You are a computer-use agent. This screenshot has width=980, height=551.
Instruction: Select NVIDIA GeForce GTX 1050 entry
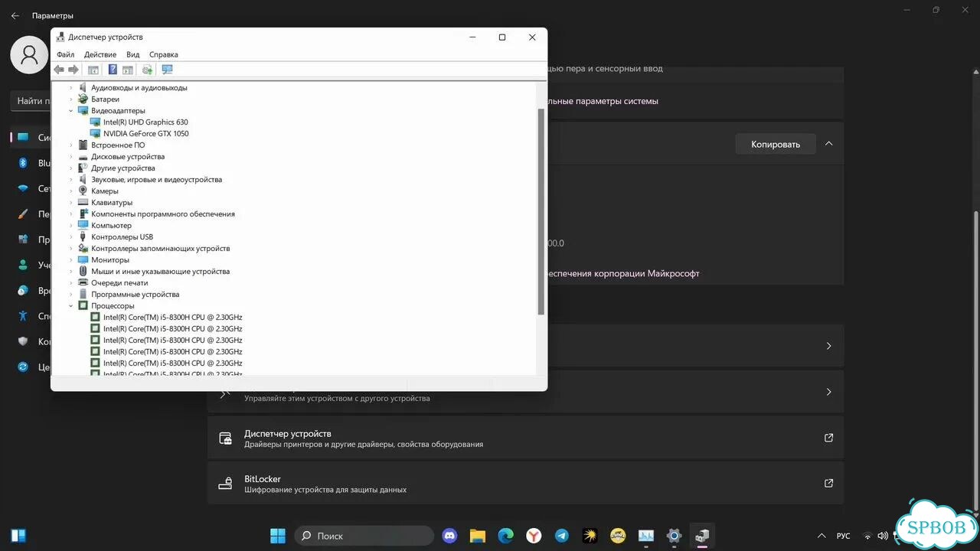coord(145,133)
